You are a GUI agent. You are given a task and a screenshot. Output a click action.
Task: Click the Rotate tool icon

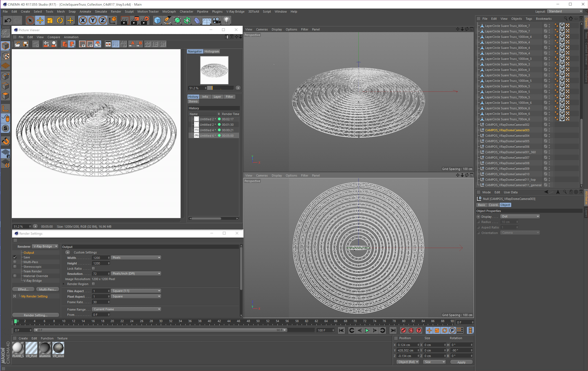point(60,21)
